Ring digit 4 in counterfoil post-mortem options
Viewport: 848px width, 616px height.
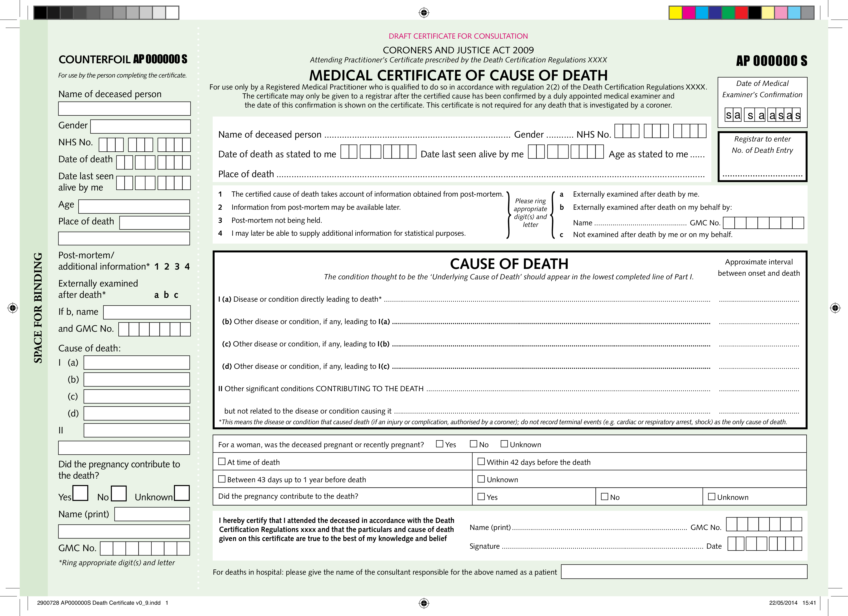(187, 266)
